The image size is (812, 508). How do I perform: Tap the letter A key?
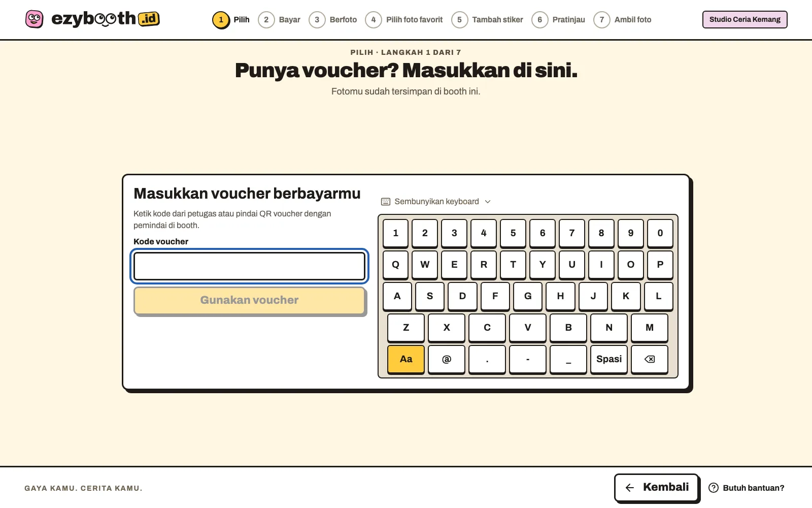pos(397,296)
